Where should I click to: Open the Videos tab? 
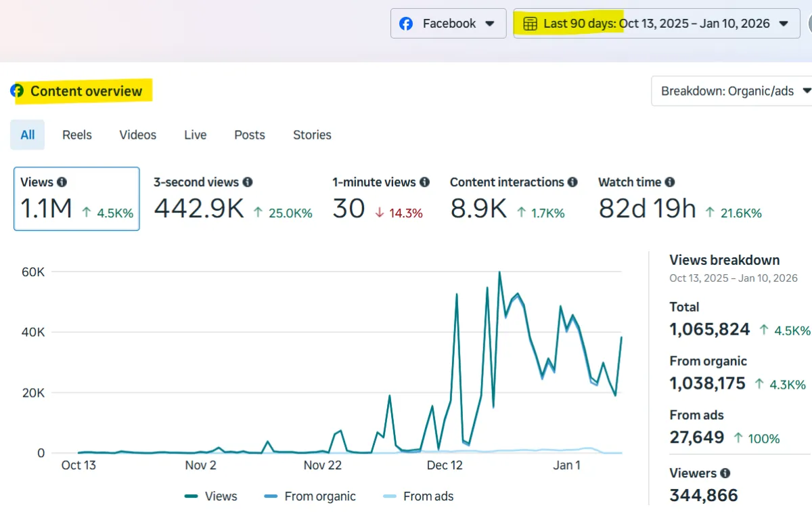click(x=138, y=135)
